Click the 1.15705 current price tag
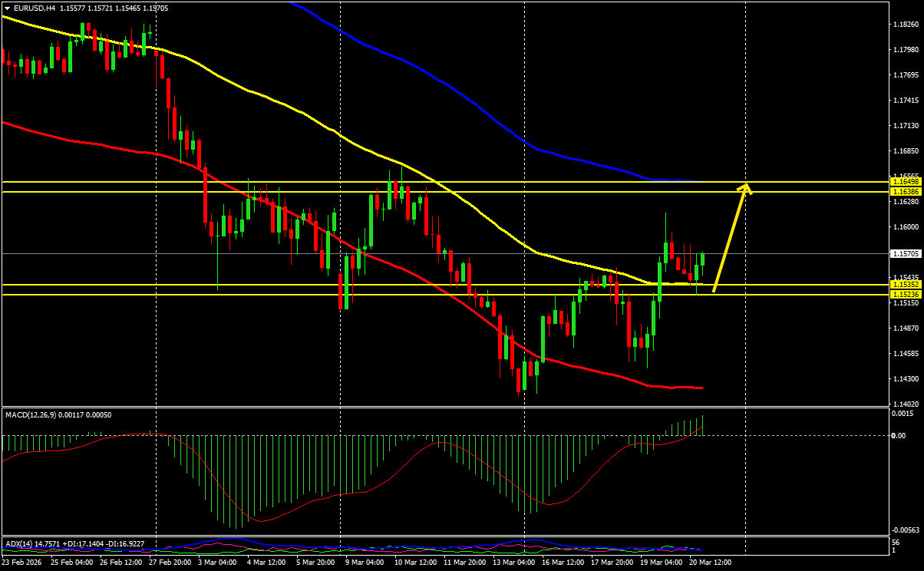 click(x=906, y=253)
